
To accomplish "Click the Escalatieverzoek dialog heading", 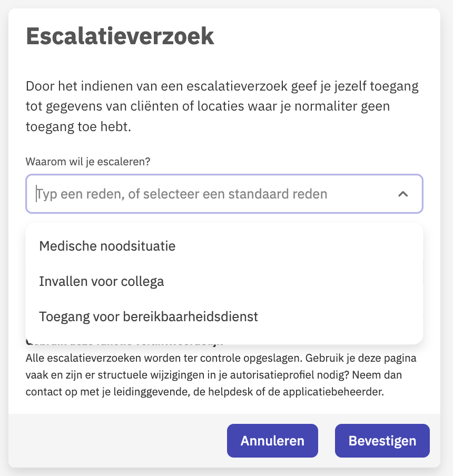I will 120,37.
